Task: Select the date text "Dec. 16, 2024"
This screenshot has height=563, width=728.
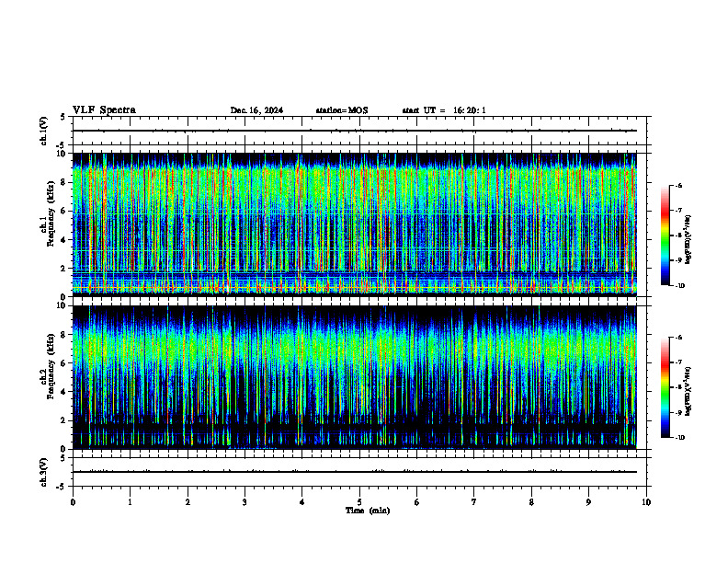Action: click(256, 110)
